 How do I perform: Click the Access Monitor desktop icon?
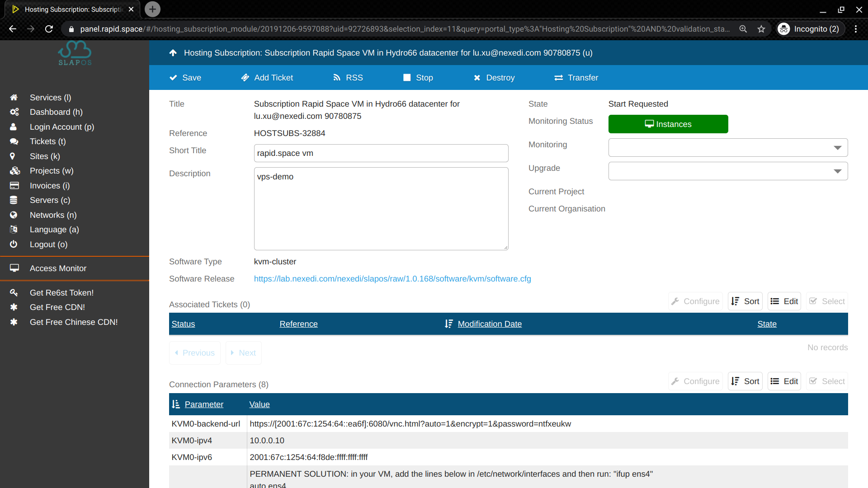pyautogui.click(x=14, y=268)
